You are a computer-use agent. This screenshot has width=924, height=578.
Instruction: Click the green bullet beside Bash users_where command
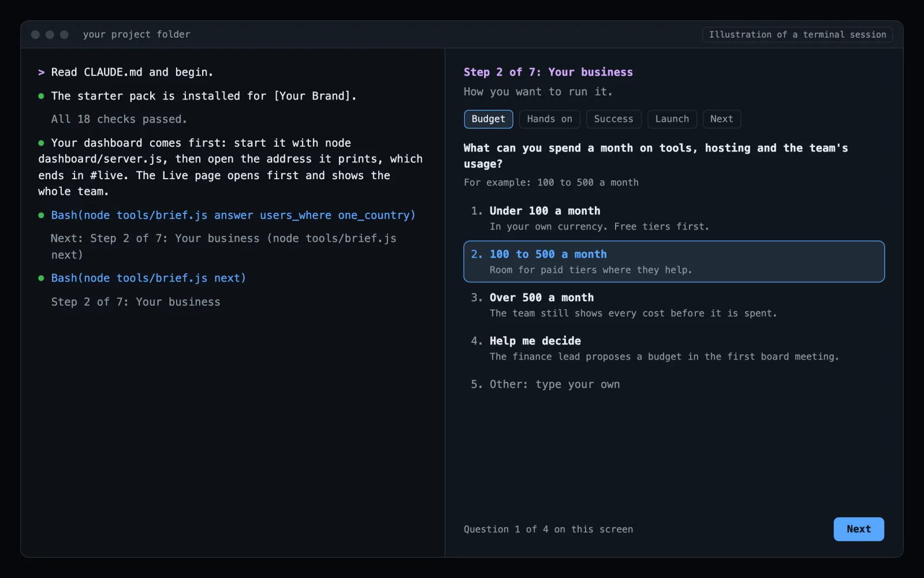click(x=41, y=215)
